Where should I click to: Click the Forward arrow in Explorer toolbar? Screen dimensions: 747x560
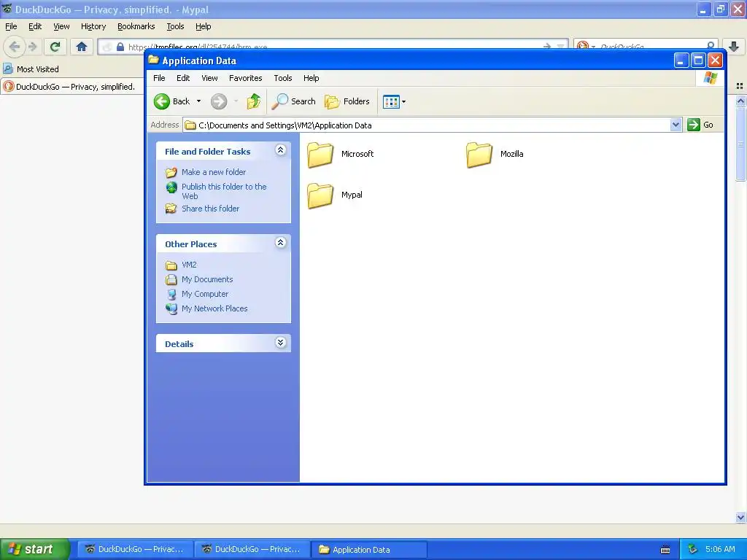point(219,101)
